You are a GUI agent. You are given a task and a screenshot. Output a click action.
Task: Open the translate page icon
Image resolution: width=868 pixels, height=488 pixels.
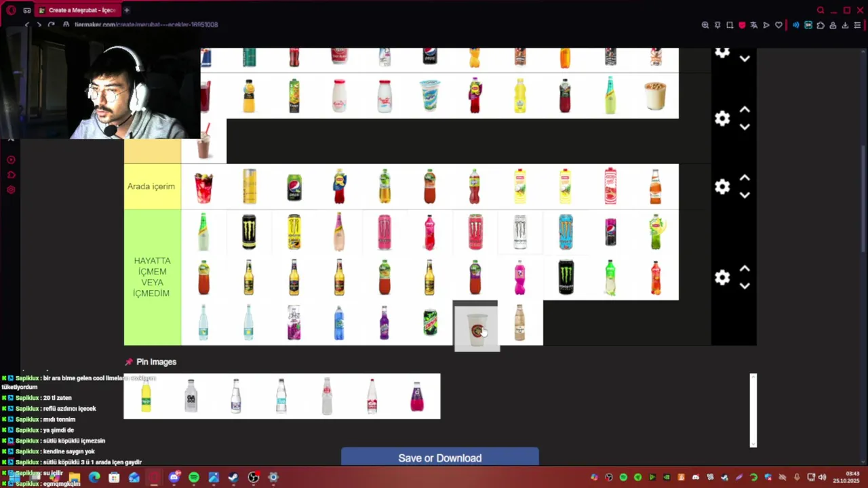[754, 25]
